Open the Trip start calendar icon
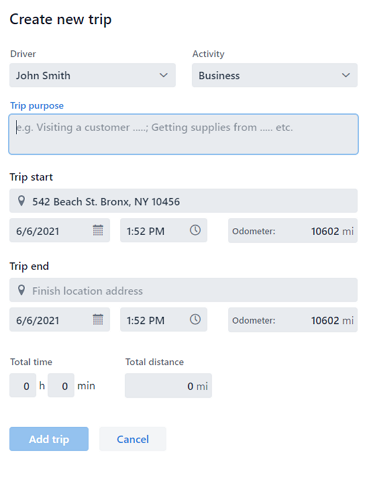The width and height of the screenshot is (365, 498). [x=98, y=230]
